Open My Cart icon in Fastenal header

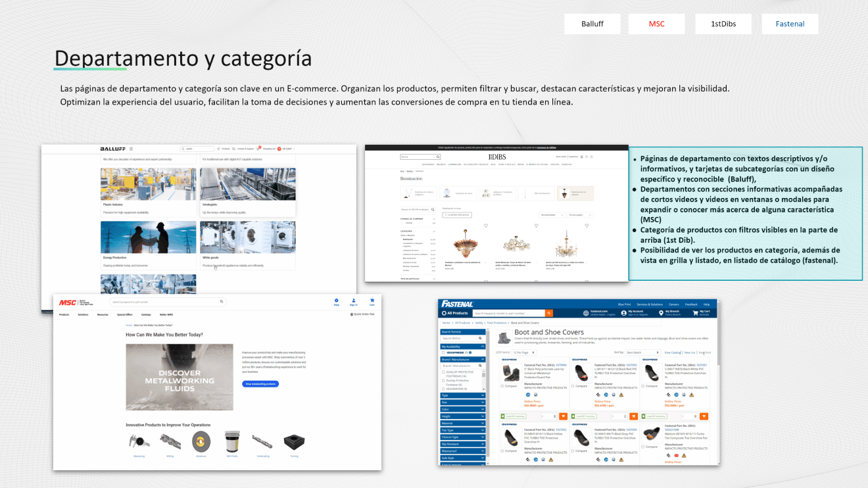pyautogui.click(x=695, y=313)
